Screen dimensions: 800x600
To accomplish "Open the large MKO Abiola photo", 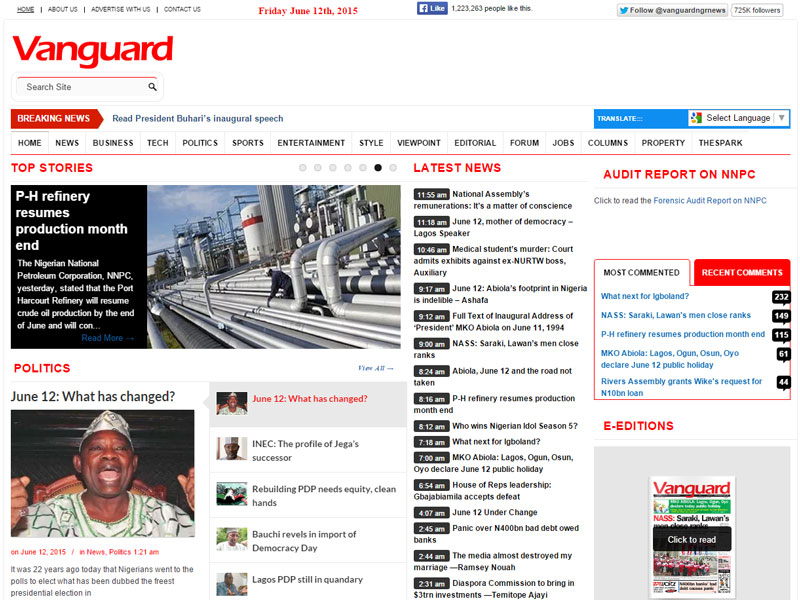I will point(103,473).
